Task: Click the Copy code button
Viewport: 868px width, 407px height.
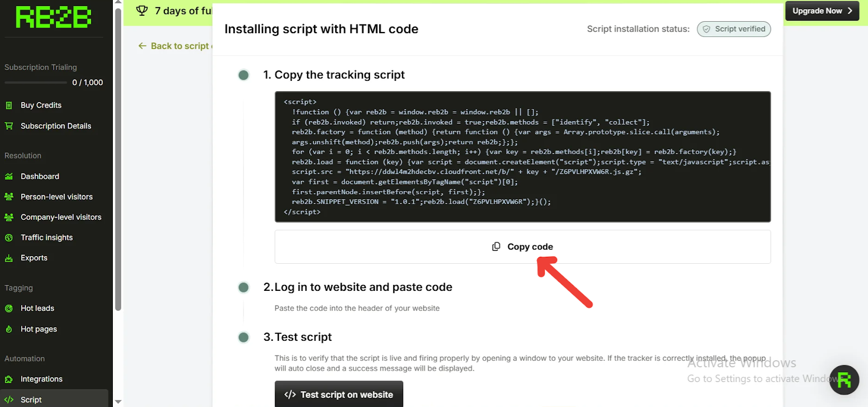Action: (522, 247)
